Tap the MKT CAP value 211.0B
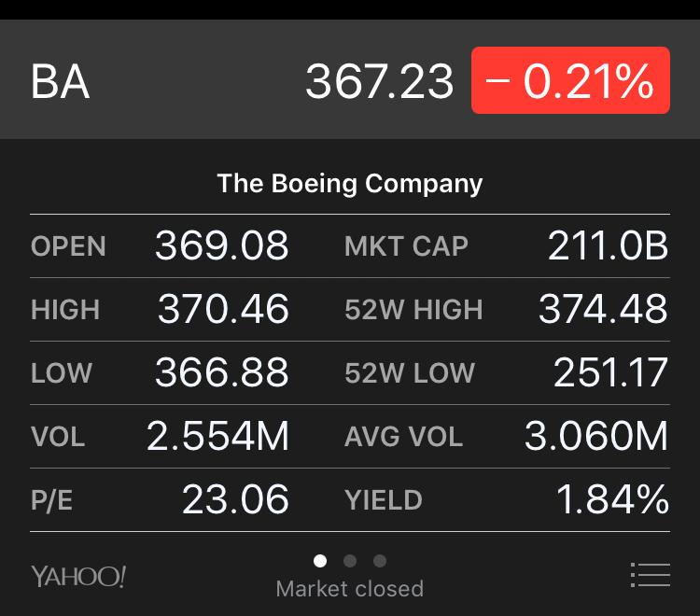The width and height of the screenshot is (700, 616). (x=608, y=245)
